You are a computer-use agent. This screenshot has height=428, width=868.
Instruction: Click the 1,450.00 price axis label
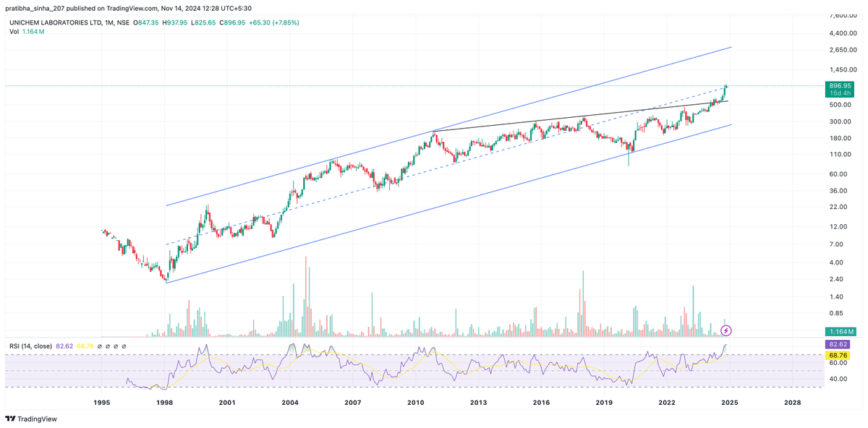(x=844, y=69)
